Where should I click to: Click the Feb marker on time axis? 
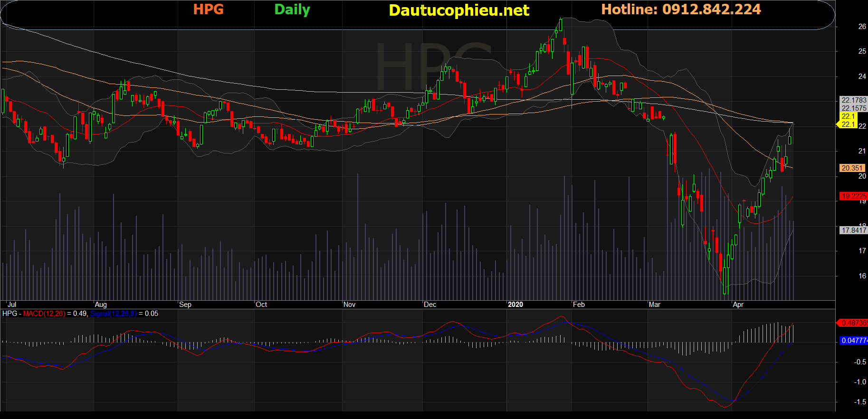579,305
